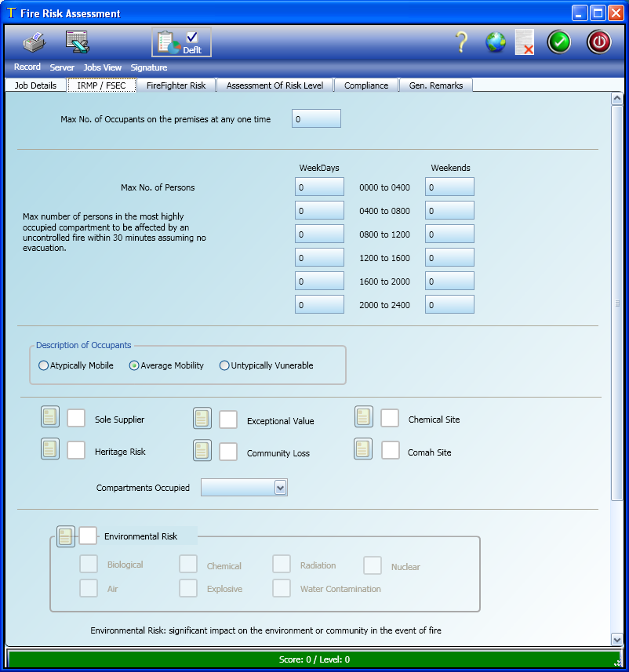The width and height of the screenshot is (629, 672).
Task: Click the yellow question mark help icon
Action: click(462, 42)
